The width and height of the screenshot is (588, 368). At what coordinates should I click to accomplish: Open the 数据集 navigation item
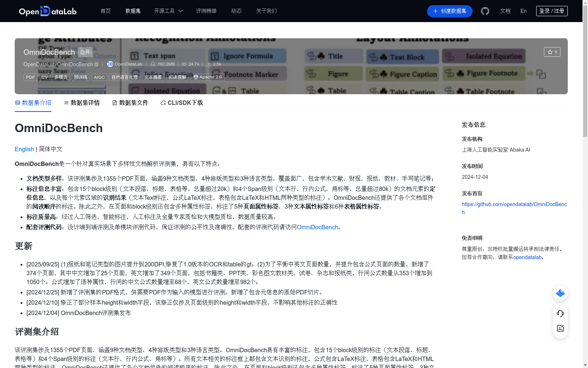click(133, 11)
